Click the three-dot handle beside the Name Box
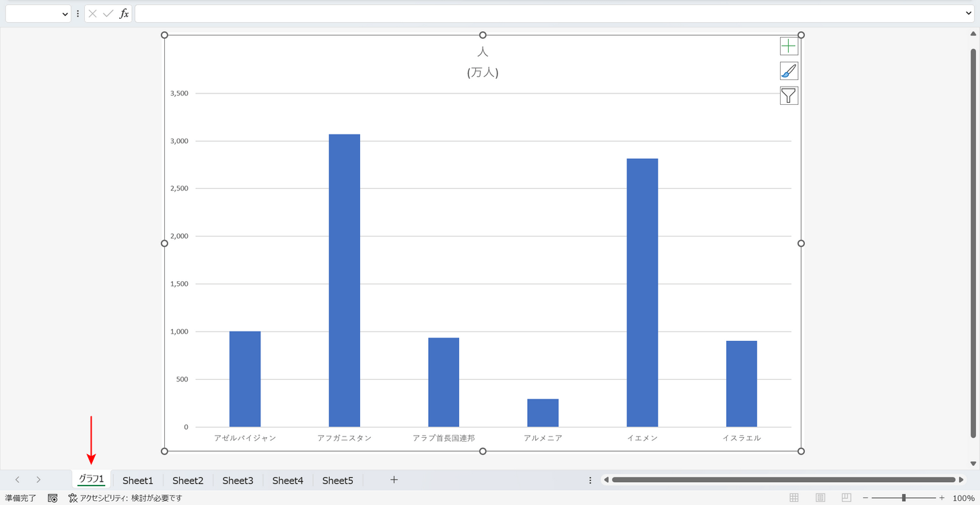The height and width of the screenshot is (505, 980). pyautogui.click(x=78, y=13)
